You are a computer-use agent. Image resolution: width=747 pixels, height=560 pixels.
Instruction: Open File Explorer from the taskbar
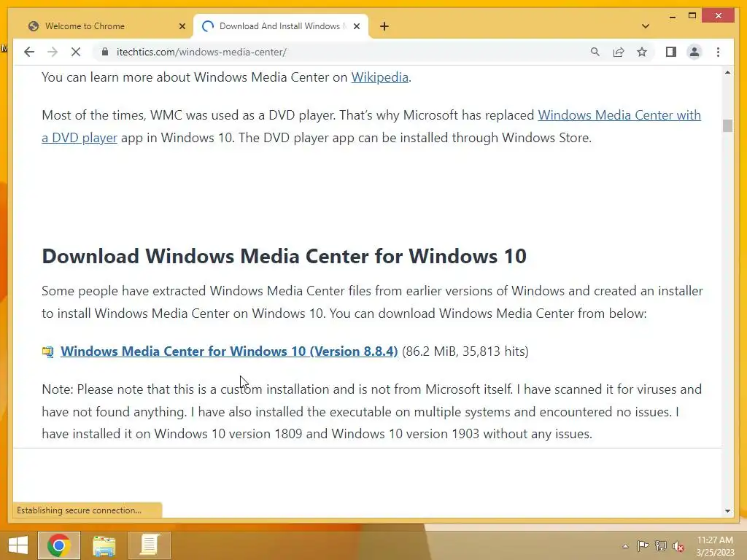tap(104, 545)
